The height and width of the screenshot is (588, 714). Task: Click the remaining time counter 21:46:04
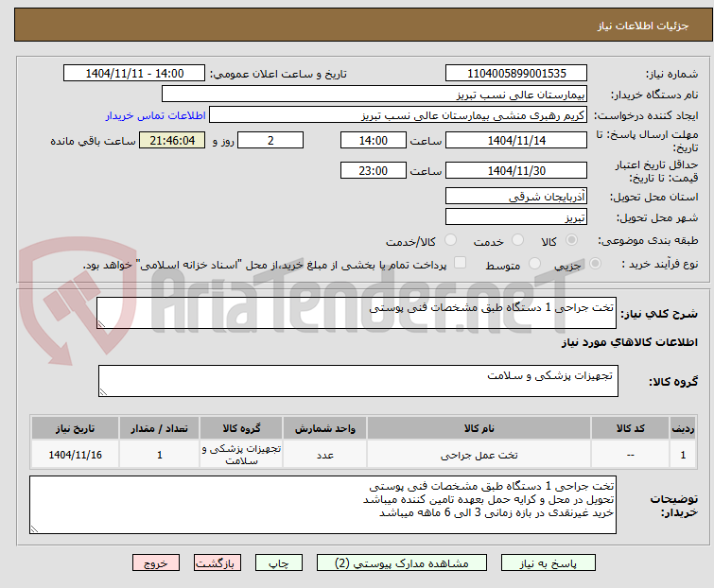172,140
